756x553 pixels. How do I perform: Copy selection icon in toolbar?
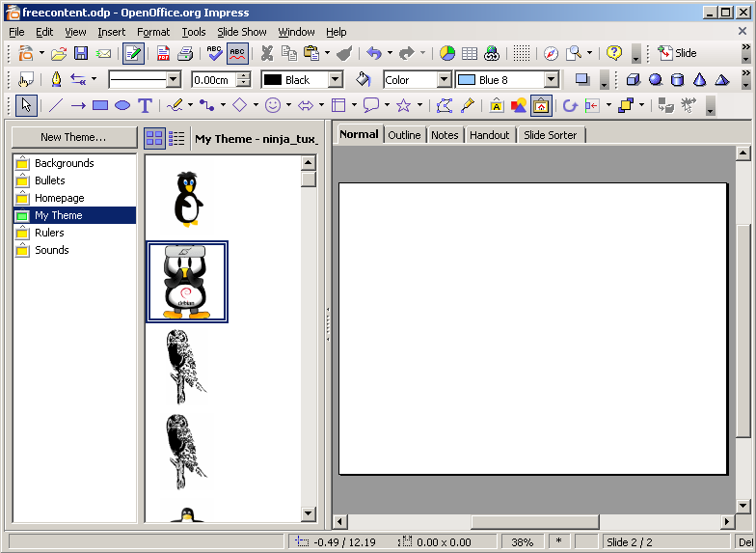click(289, 54)
